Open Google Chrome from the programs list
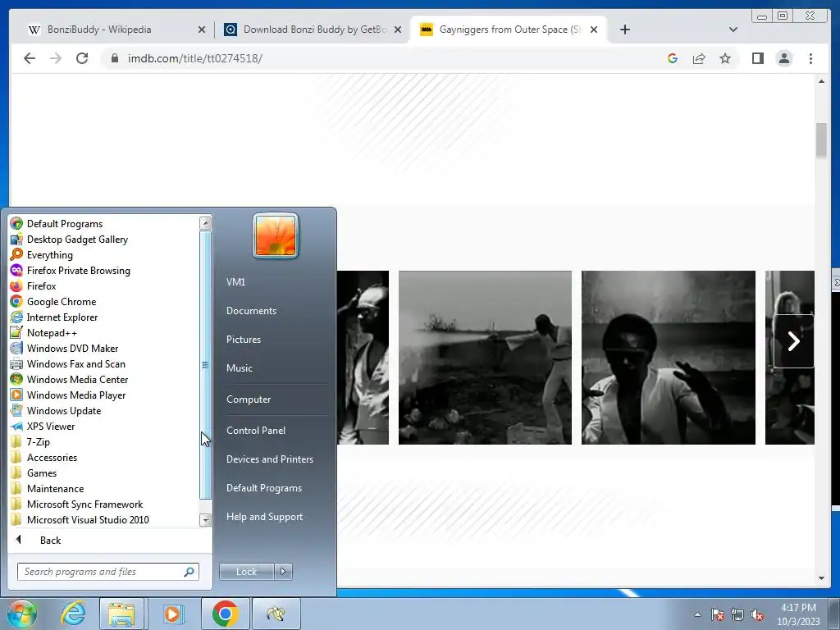Viewport: 840px width, 630px height. (x=53, y=302)
